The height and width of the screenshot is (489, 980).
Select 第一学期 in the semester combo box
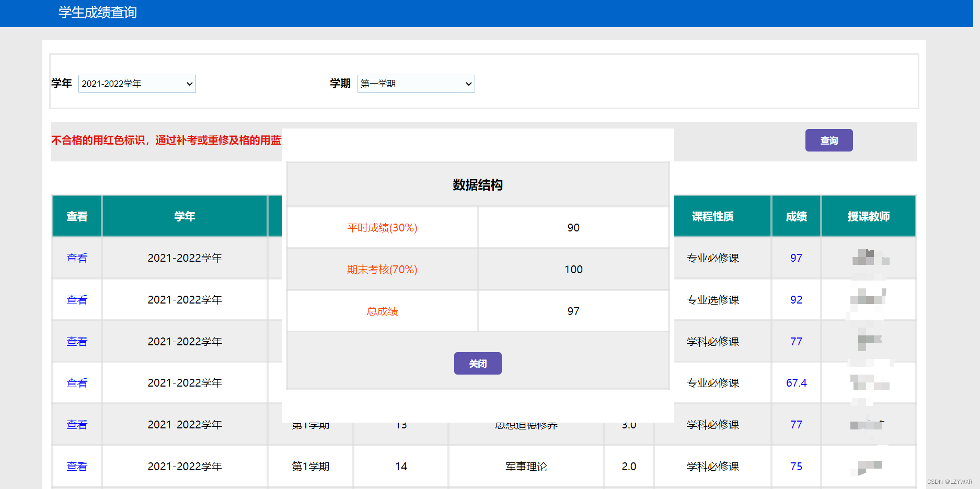coord(416,84)
